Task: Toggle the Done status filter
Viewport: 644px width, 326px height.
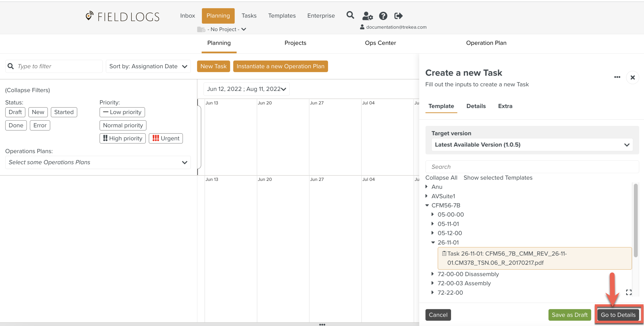Action: (16, 125)
